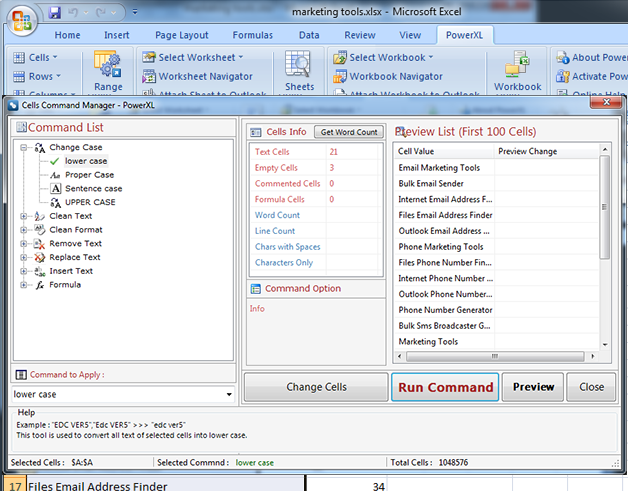Click the Clean Format icon
628x491 pixels.
(x=39, y=230)
